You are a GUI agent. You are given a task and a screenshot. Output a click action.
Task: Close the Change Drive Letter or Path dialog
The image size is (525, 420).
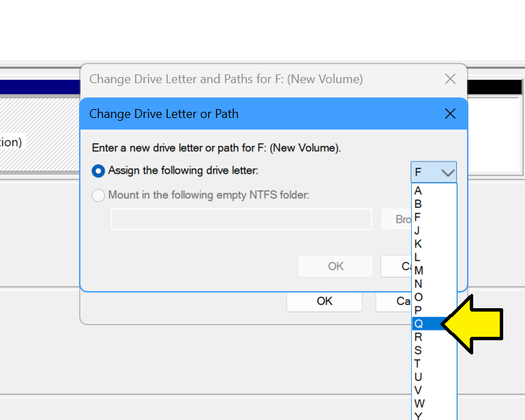(450, 114)
